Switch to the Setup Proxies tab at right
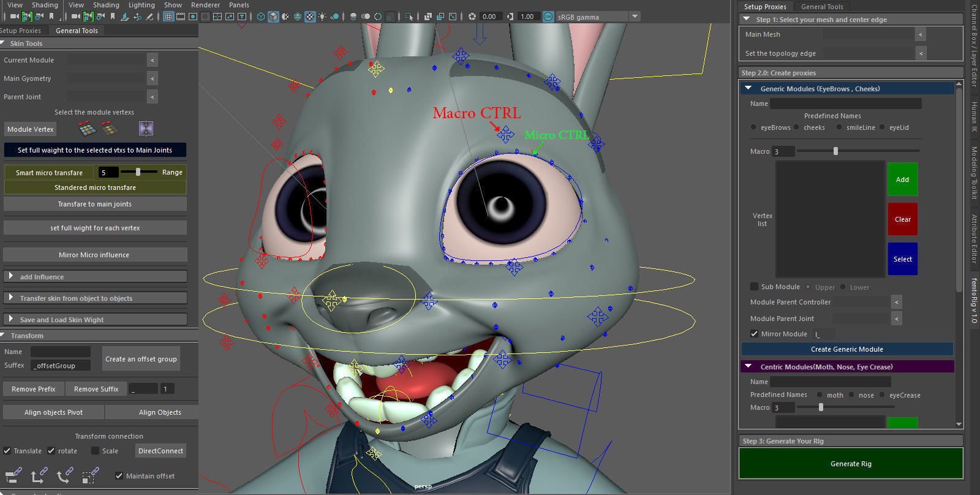This screenshot has width=980, height=495. click(x=765, y=7)
